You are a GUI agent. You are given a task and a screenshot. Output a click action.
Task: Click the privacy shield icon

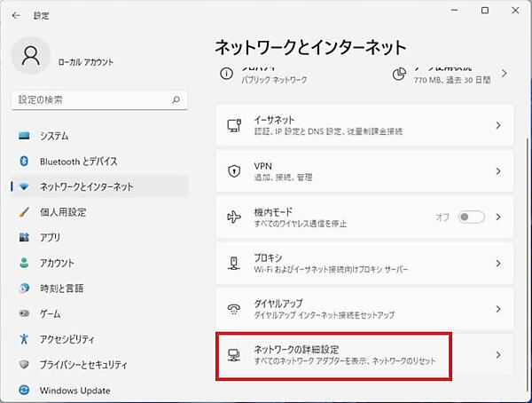coord(24,364)
